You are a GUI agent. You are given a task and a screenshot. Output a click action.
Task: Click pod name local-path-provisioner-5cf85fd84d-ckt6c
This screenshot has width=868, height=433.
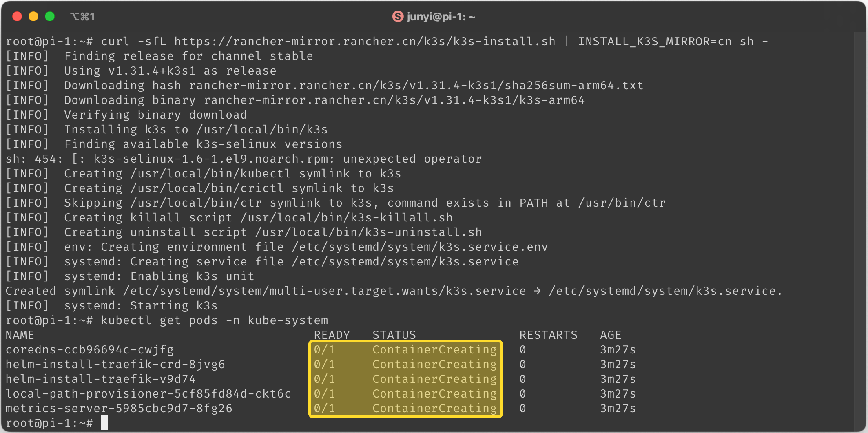point(148,394)
